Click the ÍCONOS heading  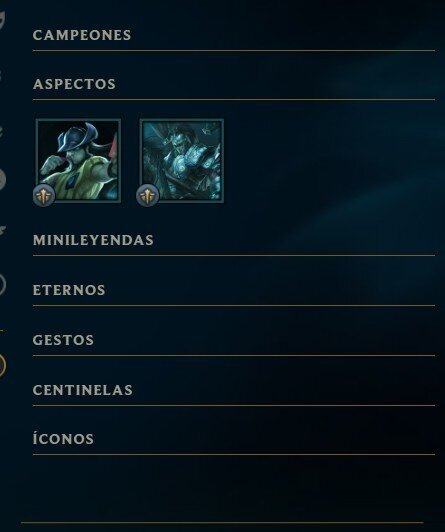pyautogui.click(x=63, y=438)
